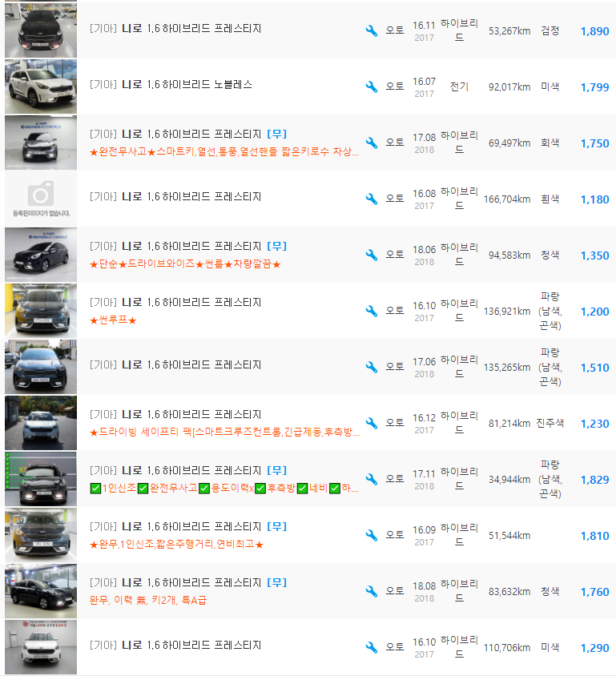Click wrench icon in 136,921km row
Viewport: 616px width, 676px height.
(371, 311)
